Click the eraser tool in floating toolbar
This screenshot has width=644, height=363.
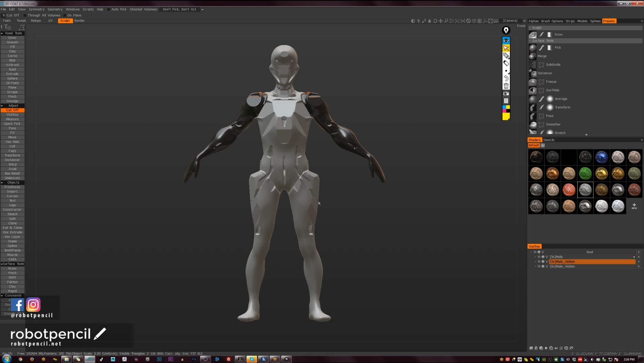coord(506,63)
